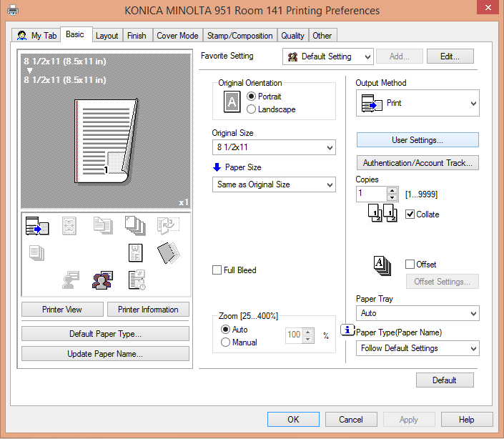Open the Original Size dropdown
The image size is (504, 439).
[x=274, y=147]
